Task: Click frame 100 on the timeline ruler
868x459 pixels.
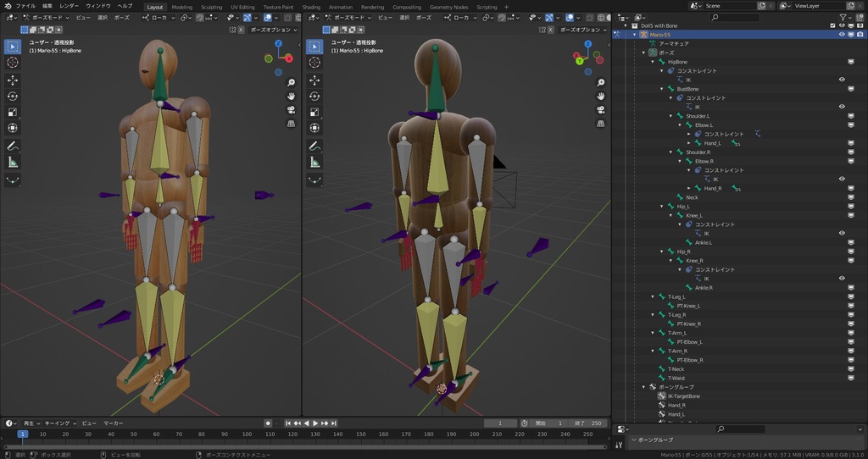Action: pos(246,434)
